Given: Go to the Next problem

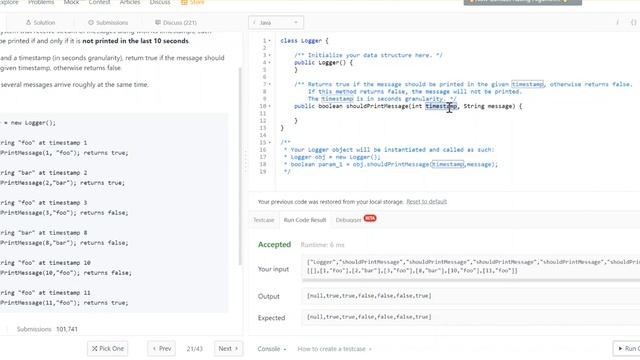Looking at the screenshot, I should 228,349.
